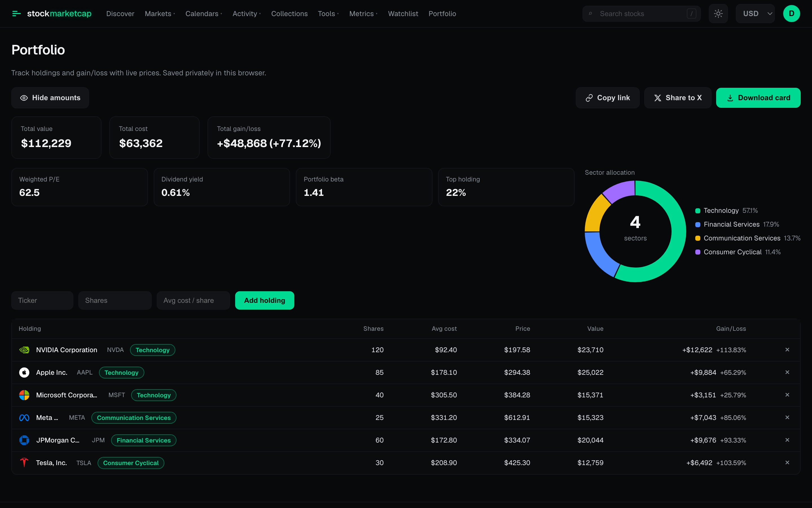Click the Copy link button
Image resolution: width=812 pixels, height=508 pixels.
pyautogui.click(x=608, y=98)
